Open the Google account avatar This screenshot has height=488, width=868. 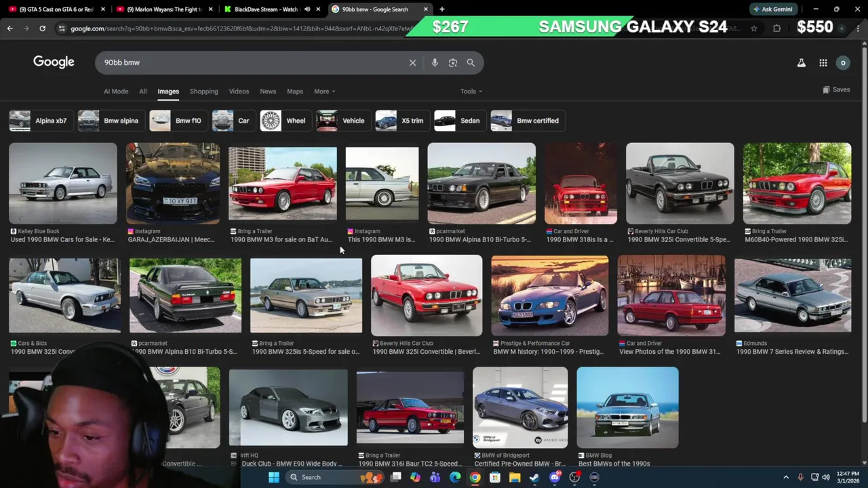(x=843, y=62)
